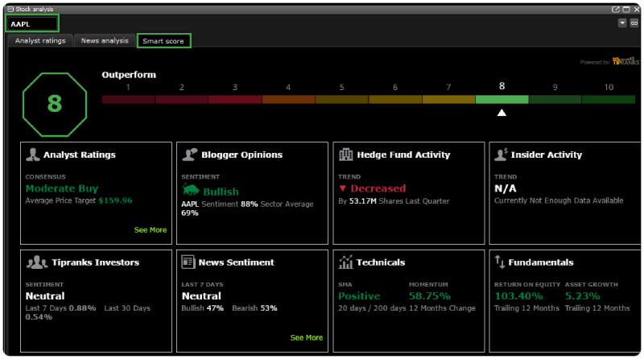Open the window options dropdown arrow
Image resolution: width=644 pixels, height=359 pixels.
pyautogui.click(x=622, y=23)
